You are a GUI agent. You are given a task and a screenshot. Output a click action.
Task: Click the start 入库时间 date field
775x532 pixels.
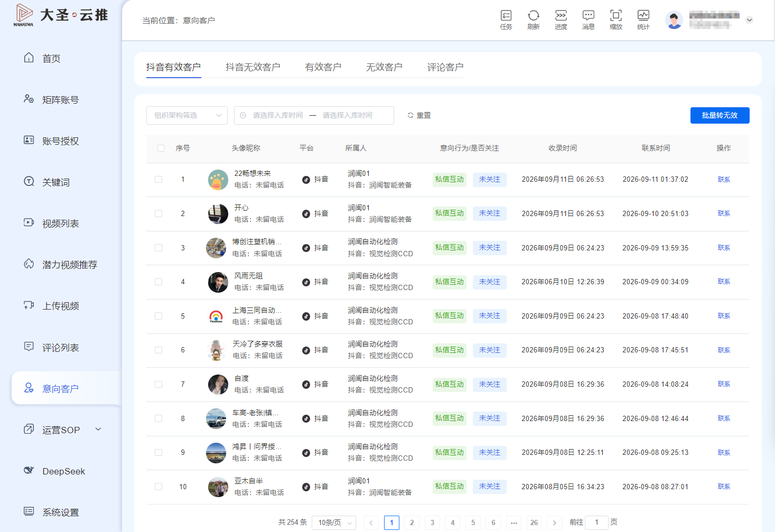277,115
